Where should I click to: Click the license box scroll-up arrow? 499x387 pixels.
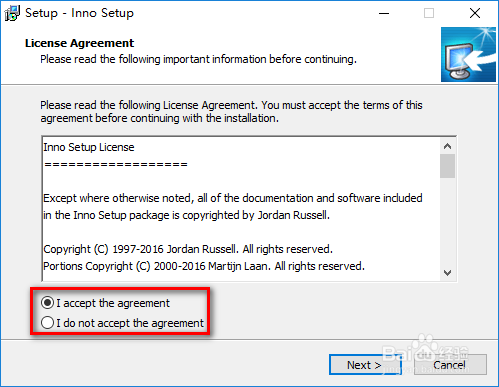[447, 146]
